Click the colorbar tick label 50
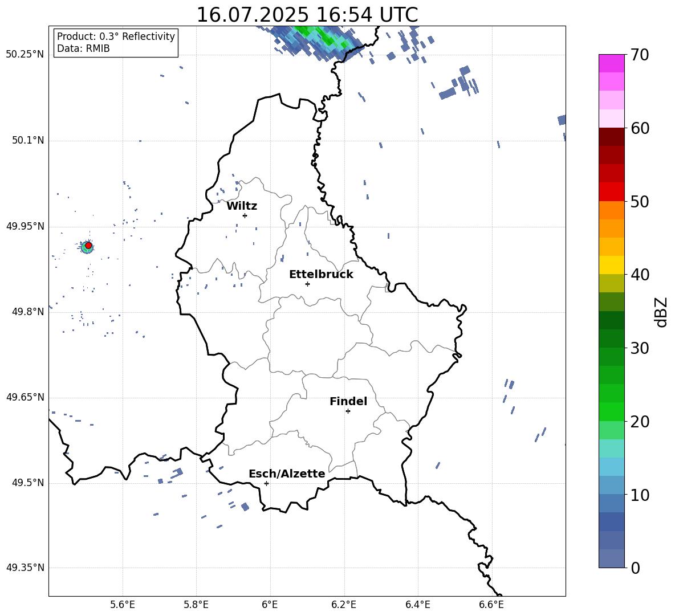675x616 pixels. pos(640,201)
